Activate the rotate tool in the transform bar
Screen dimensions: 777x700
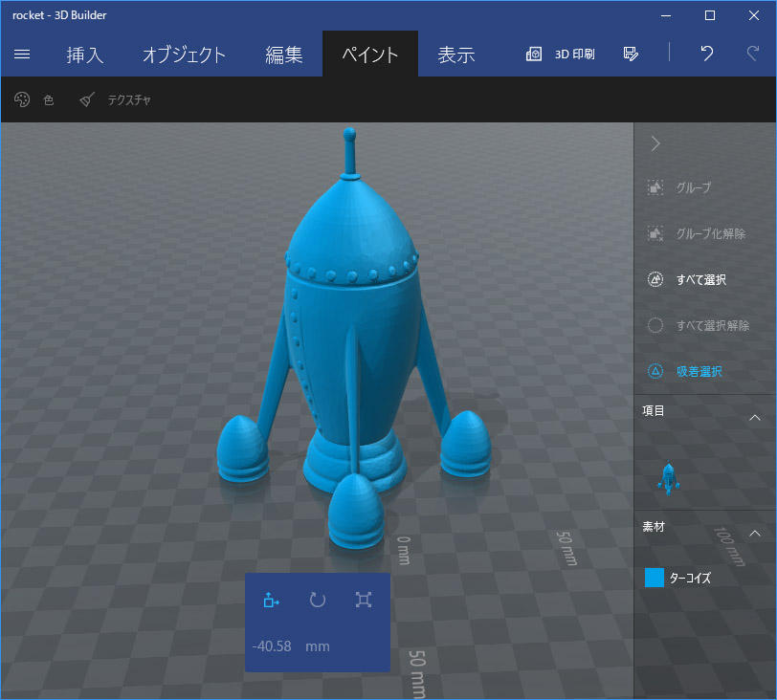[318, 600]
